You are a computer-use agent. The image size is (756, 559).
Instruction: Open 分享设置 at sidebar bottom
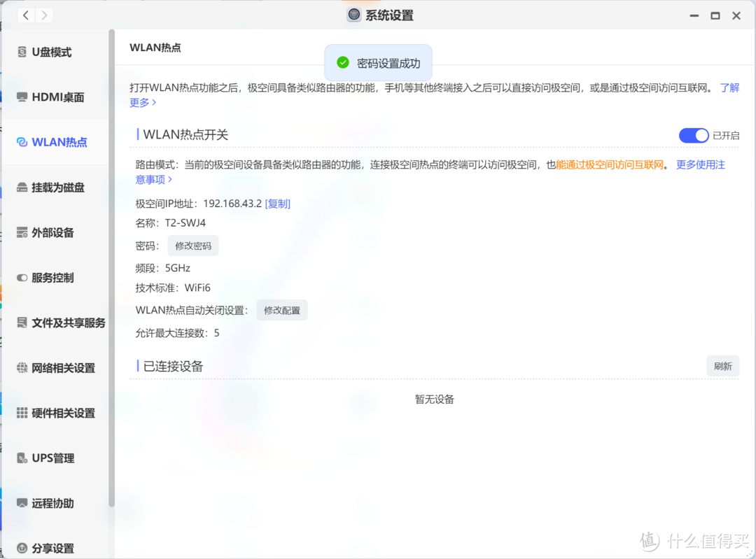[x=49, y=548]
